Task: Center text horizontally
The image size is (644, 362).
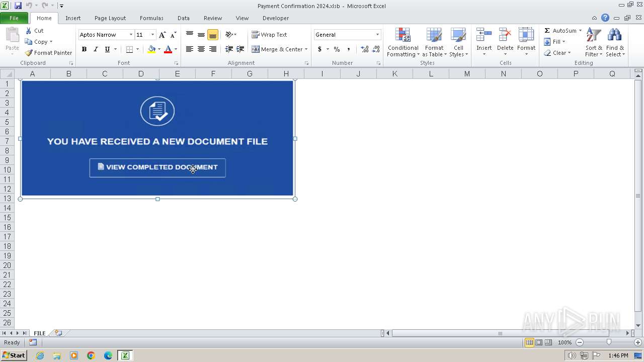Action: click(x=201, y=49)
